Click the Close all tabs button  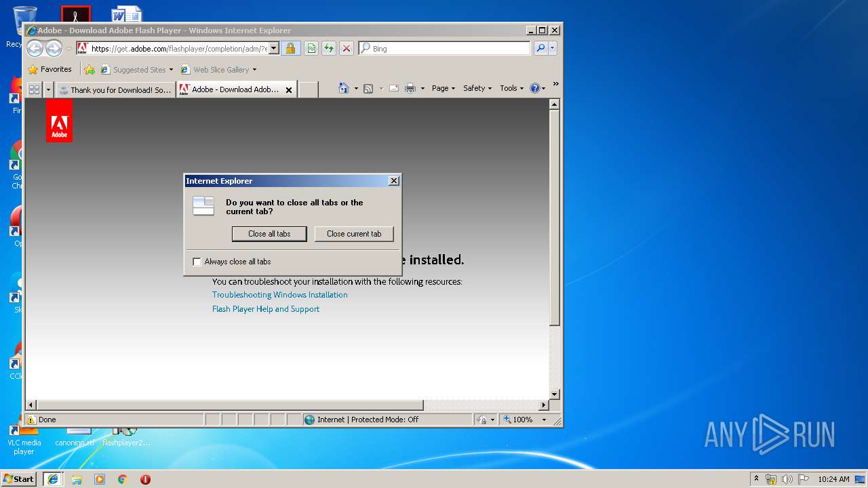(x=271, y=234)
